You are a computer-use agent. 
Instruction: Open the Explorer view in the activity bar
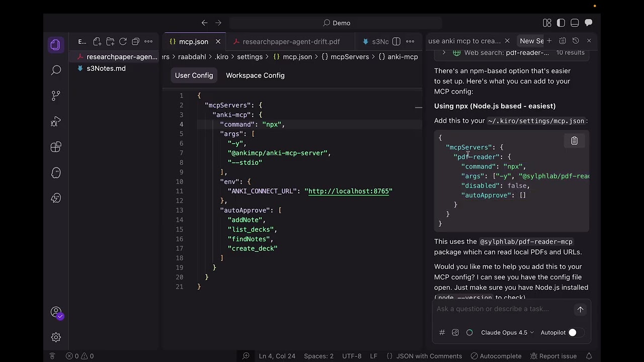tap(56, 44)
